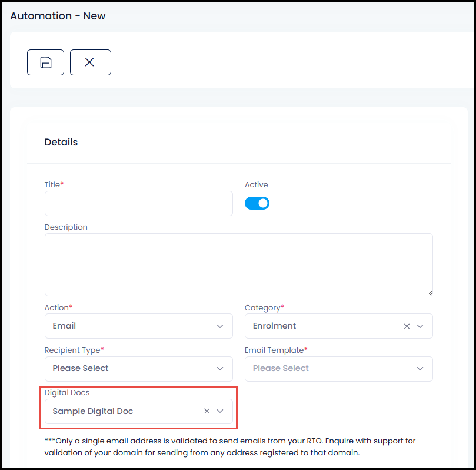
Task: Clear the Enrolment category selection
Action: tap(407, 326)
